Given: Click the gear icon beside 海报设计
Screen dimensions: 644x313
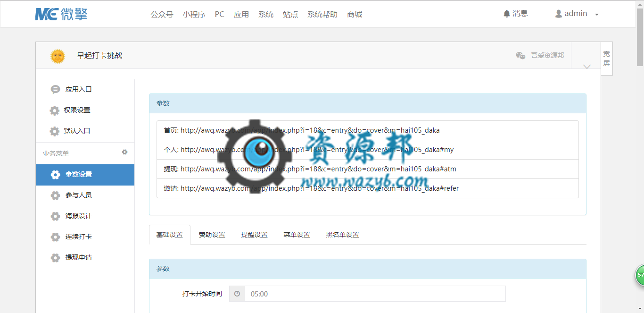Looking at the screenshot, I should point(55,216).
